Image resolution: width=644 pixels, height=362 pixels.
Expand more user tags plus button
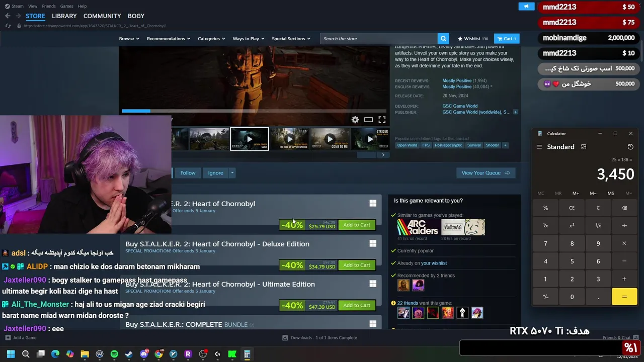pyautogui.click(x=505, y=145)
